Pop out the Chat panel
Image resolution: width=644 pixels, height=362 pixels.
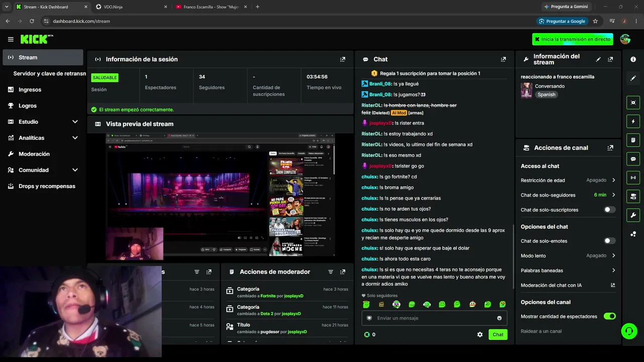point(503,59)
